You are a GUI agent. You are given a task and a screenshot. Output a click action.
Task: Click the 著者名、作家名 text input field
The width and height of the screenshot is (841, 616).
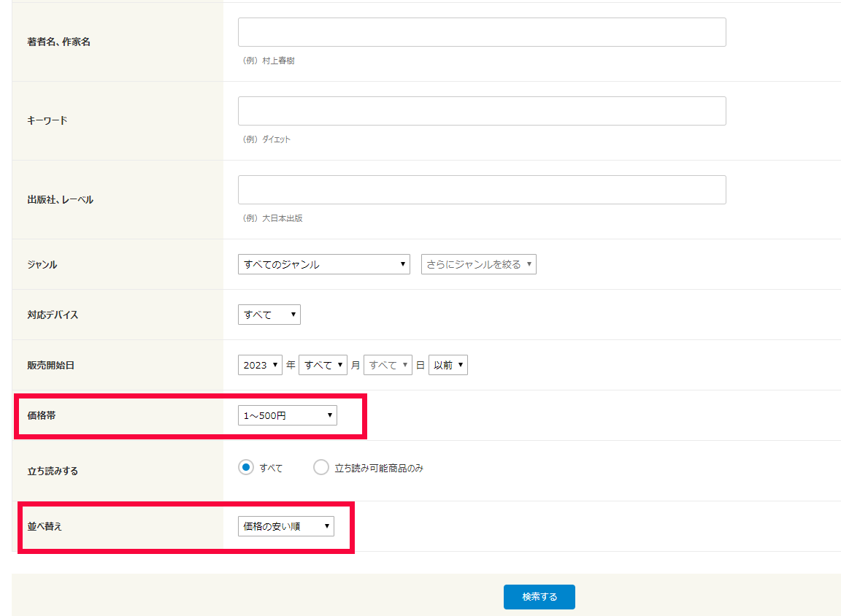point(482,32)
